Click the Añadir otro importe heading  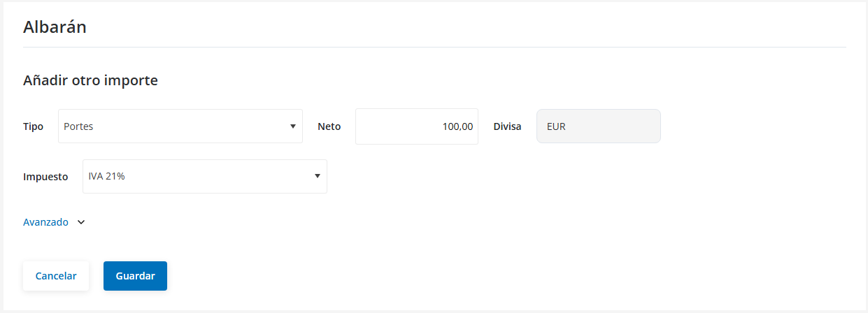pyautogui.click(x=90, y=80)
